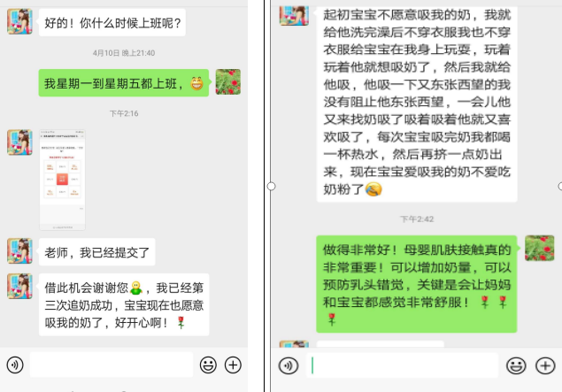This screenshot has height=392, width=562.
Task: Click the message input field in right chat
Action: click(x=402, y=365)
